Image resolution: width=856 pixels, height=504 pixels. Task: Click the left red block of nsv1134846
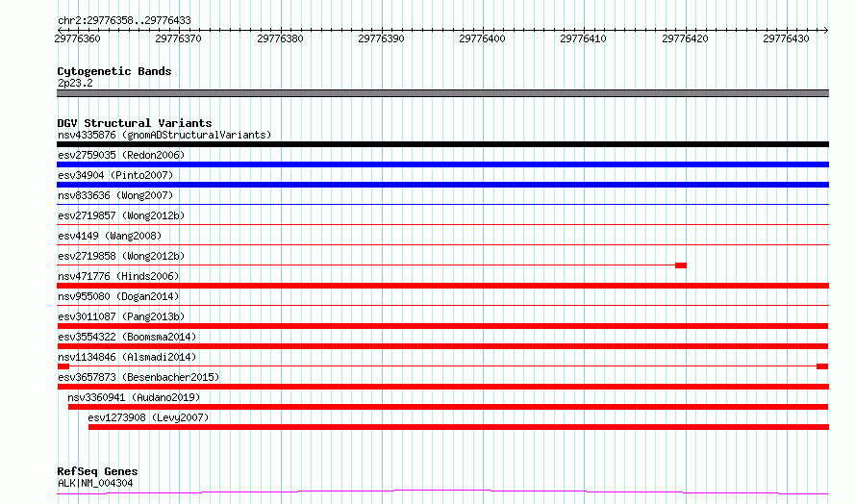[63, 366]
